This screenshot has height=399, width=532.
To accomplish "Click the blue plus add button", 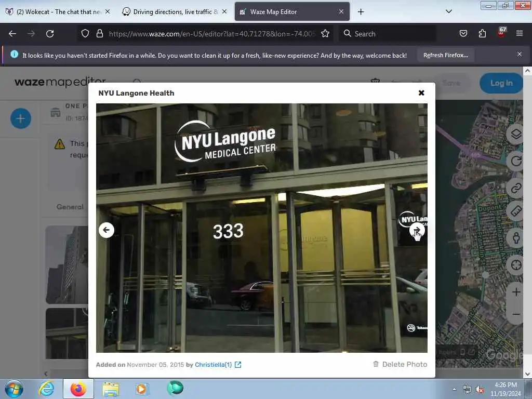I will (21, 118).
